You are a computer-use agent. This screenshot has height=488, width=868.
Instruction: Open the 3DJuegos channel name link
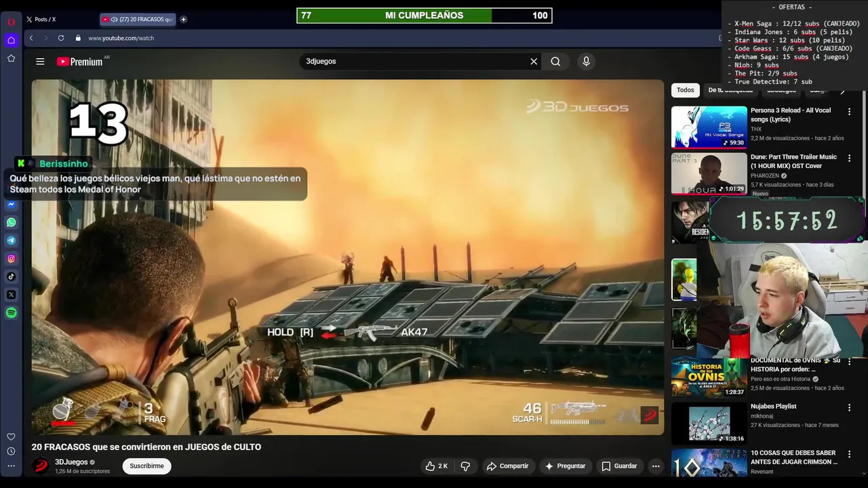[x=71, y=462]
